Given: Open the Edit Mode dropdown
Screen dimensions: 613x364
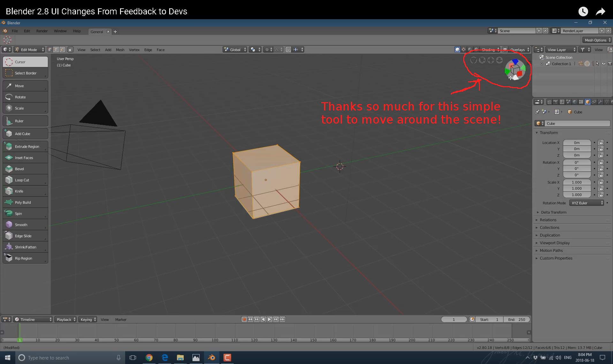Looking at the screenshot, I should coord(29,49).
